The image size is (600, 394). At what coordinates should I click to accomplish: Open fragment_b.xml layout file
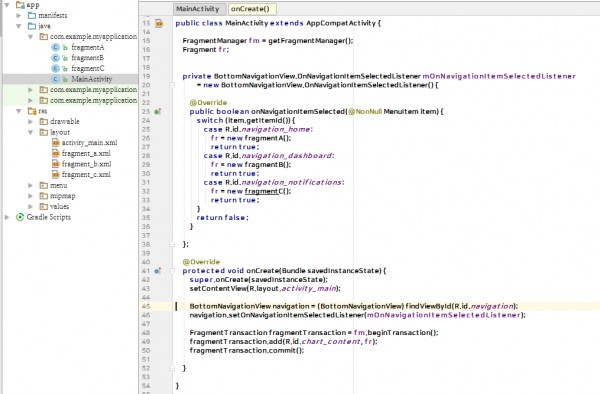coord(86,164)
